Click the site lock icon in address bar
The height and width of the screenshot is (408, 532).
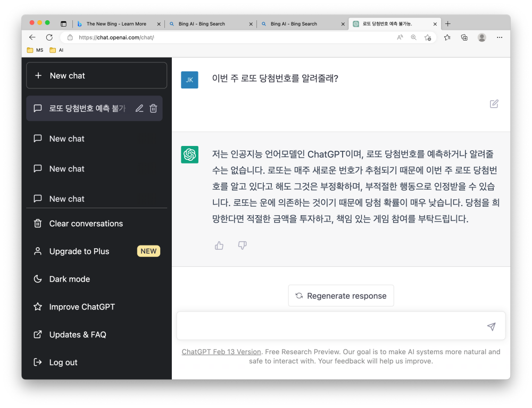70,37
